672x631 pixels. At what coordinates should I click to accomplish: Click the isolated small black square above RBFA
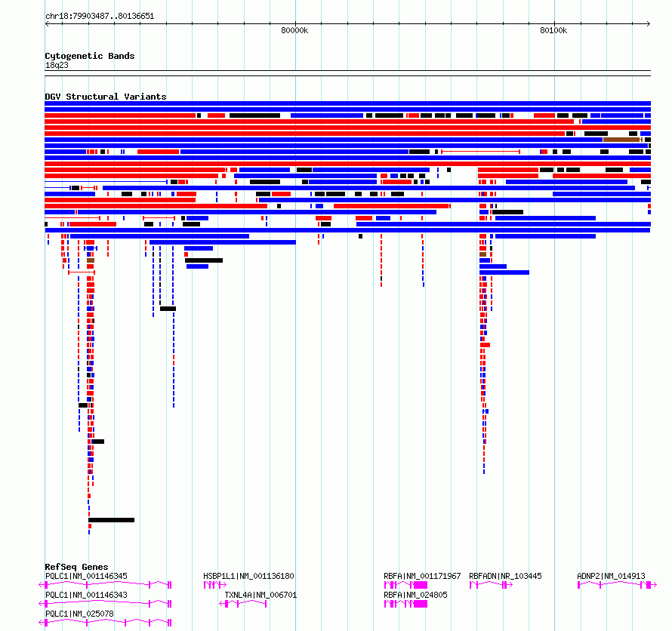(x=360, y=236)
